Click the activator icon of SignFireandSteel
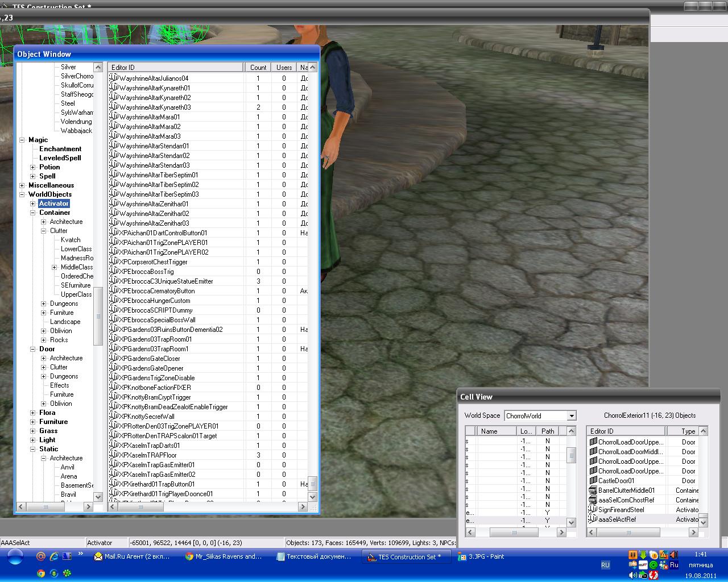 click(x=593, y=510)
